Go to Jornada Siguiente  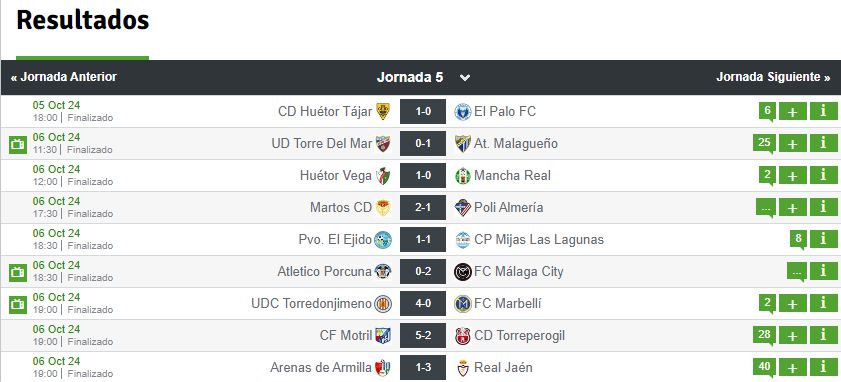coord(773,77)
